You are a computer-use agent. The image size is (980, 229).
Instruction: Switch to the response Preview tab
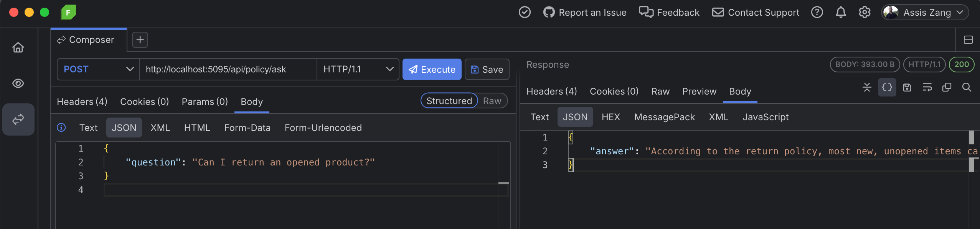click(699, 92)
